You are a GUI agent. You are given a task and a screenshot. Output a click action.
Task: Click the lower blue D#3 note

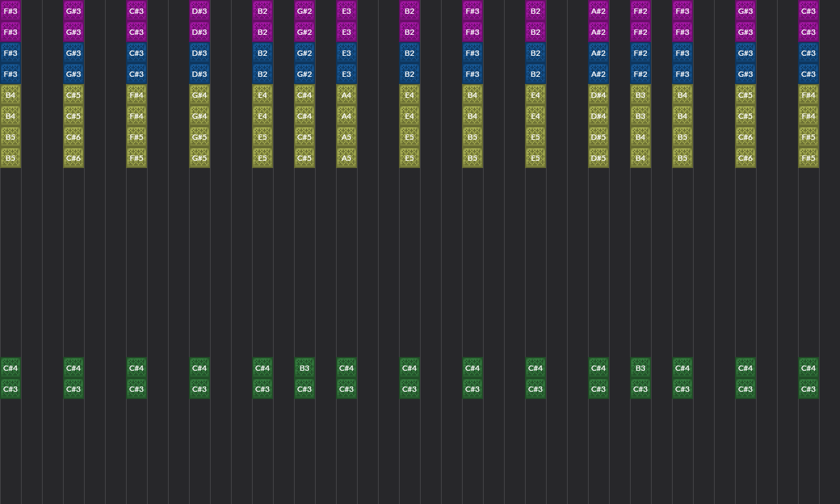pyautogui.click(x=199, y=74)
